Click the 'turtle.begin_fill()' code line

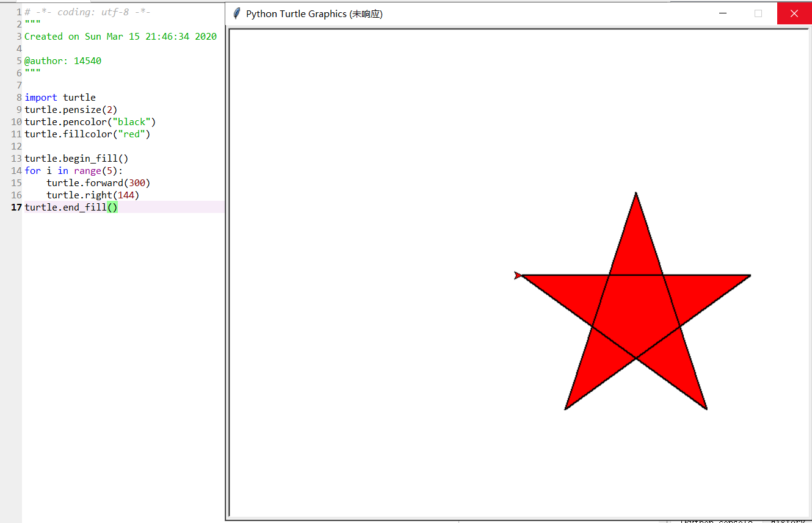coord(76,158)
